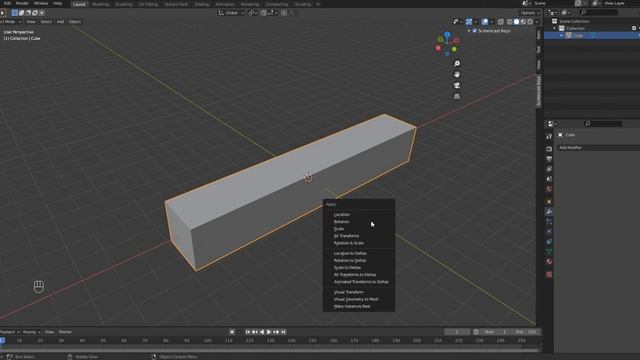Screen dimensions: 640x360
Task: Toggle camera view icon in viewport
Action: (x=457, y=85)
